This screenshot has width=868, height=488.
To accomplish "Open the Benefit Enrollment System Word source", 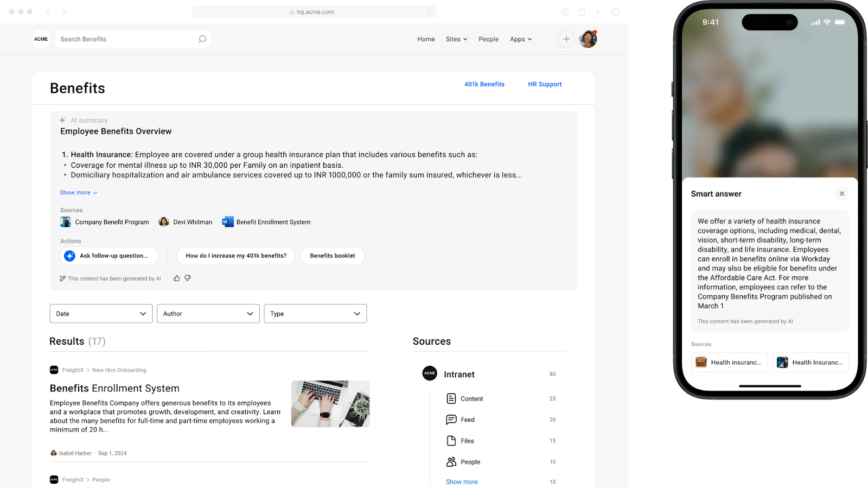I will 266,222.
